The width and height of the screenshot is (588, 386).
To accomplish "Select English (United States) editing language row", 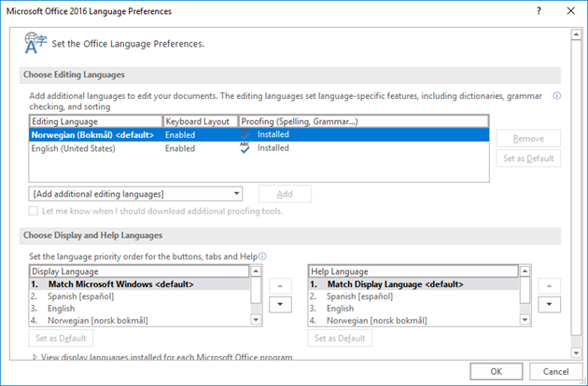I will coord(259,148).
